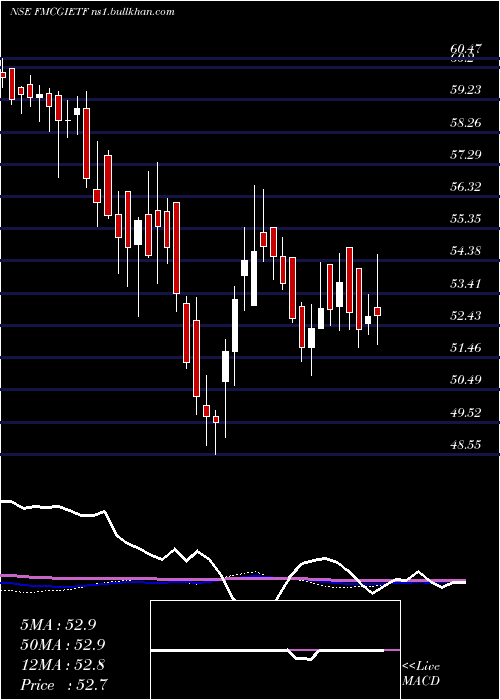Click the 50MA : 52.9 reading
Screen dimensions: 500x700
pos(62,645)
